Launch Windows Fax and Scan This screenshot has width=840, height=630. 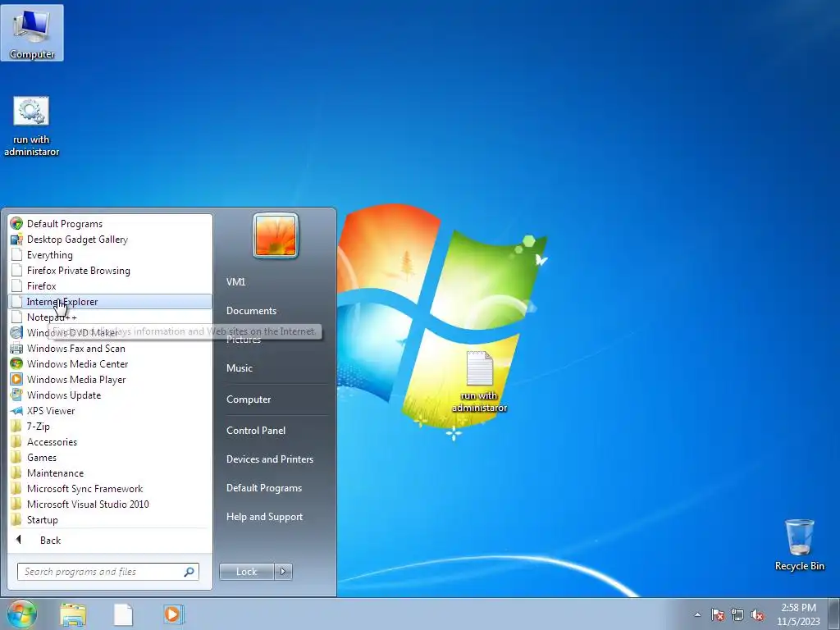click(110, 348)
